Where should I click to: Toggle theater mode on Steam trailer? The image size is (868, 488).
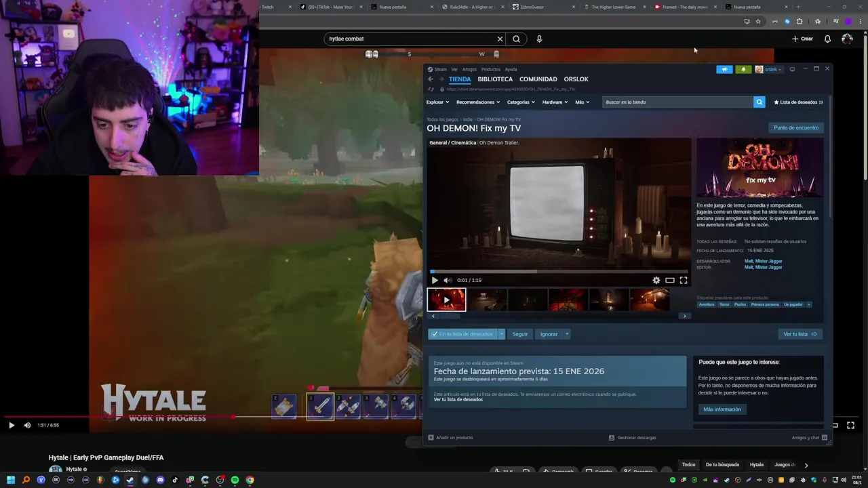[669, 280]
